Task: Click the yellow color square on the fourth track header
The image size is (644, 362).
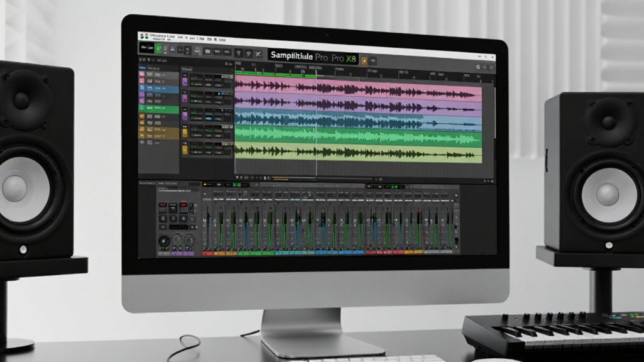Action: (x=185, y=133)
